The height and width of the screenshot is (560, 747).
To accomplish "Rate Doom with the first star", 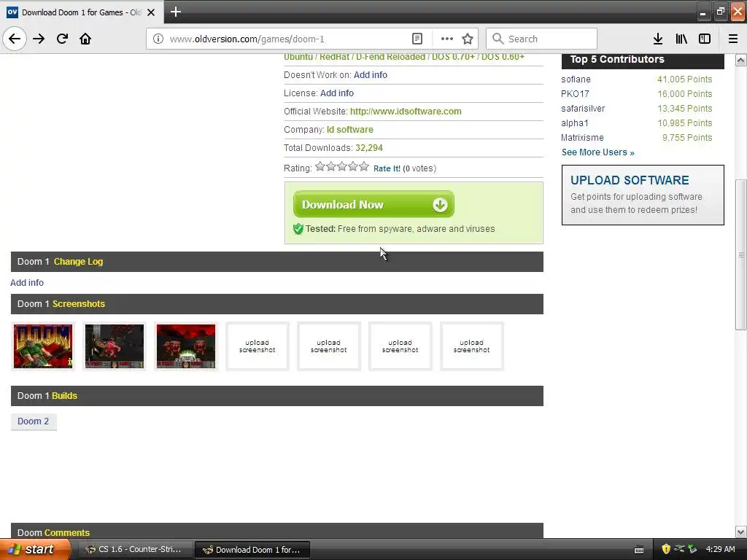I will pos(320,167).
